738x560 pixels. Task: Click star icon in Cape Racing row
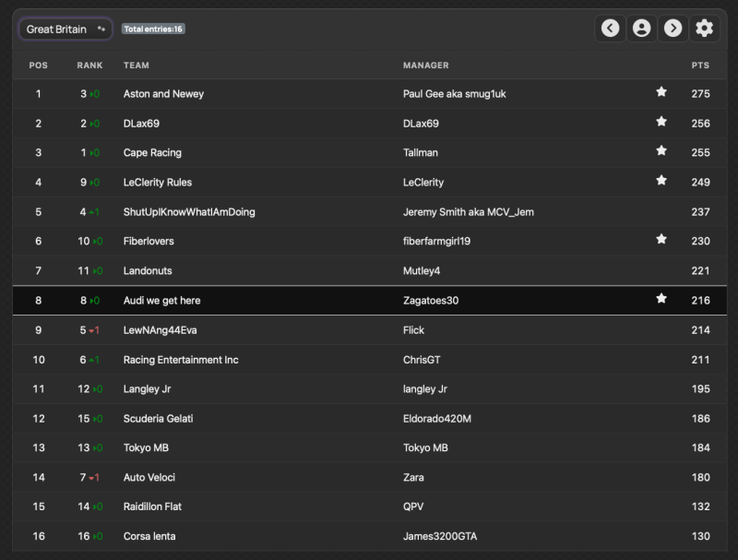[661, 151]
